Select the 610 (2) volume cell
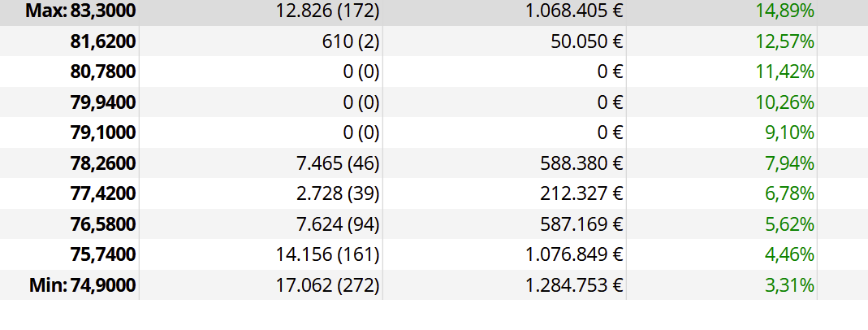The height and width of the screenshot is (330, 868). 351,41
